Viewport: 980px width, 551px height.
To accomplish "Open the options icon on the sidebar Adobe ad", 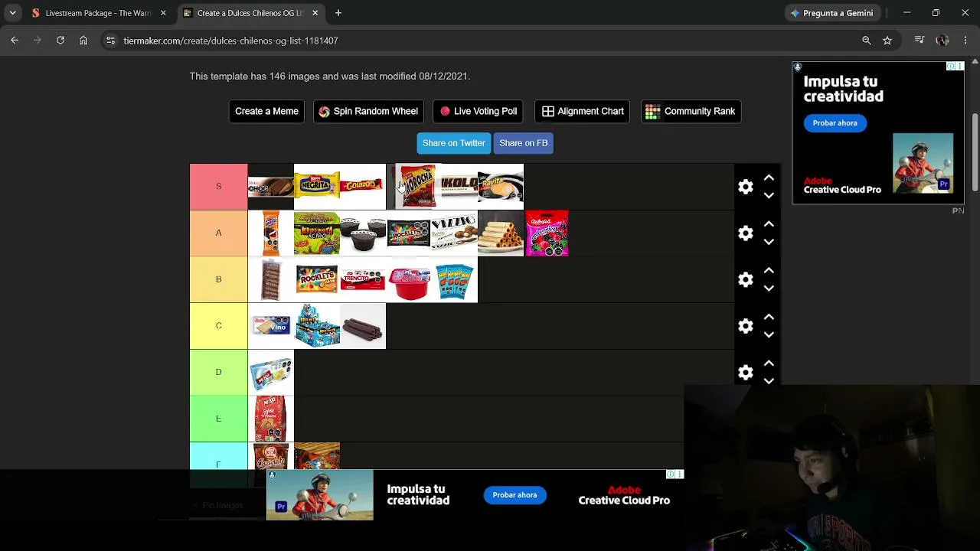I will coord(959,67).
